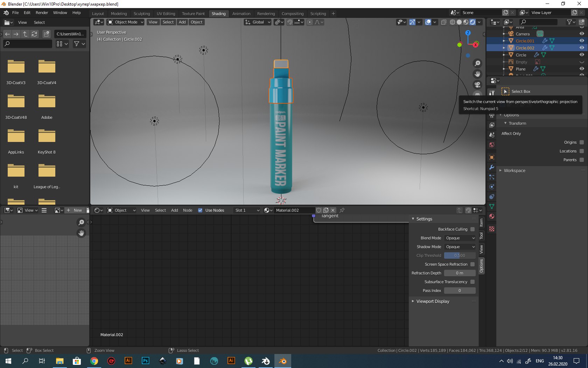Click the camera view icon in viewport

click(477, 84)
